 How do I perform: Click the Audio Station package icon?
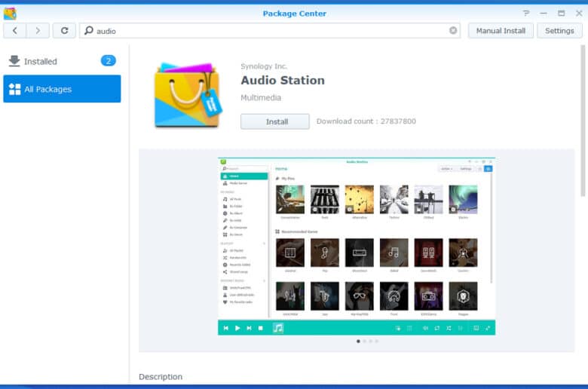[x=188, y=95]
